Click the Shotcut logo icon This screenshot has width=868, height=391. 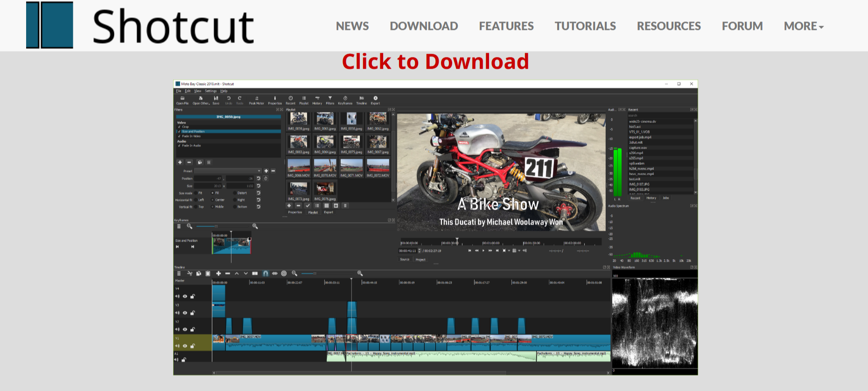tap(49, 25)
